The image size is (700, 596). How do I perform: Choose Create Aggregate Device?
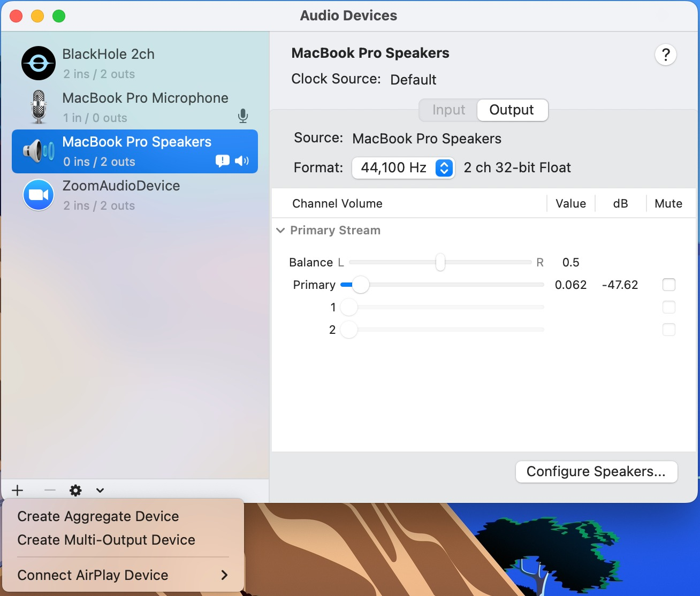(x=98, y=516)
